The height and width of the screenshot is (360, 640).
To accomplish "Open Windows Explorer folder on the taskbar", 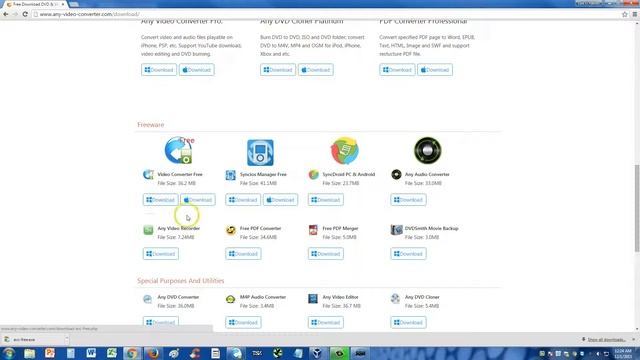I will coord(29,353).
